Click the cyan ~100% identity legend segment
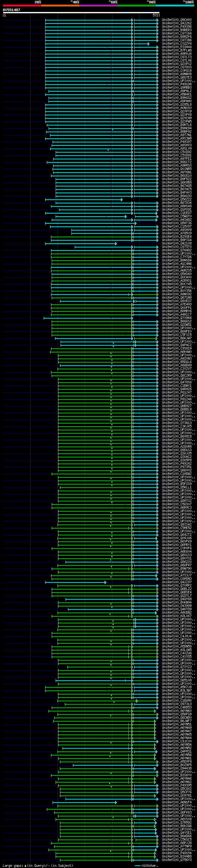Image resolution: width=197 pixels, height=868 pixels. point(175,6)
